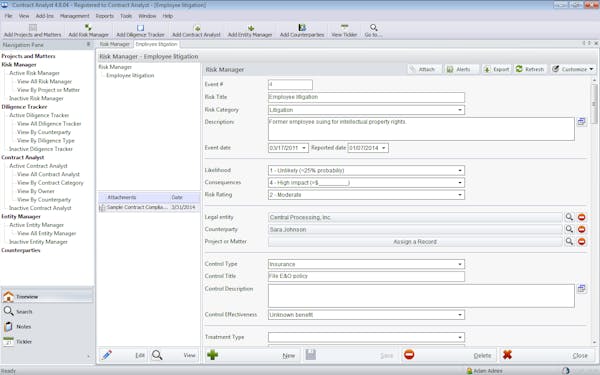Viewport: 600px width, 375px height.
Task: Open the Likelihood dropdown
Action: pos(460,170)
